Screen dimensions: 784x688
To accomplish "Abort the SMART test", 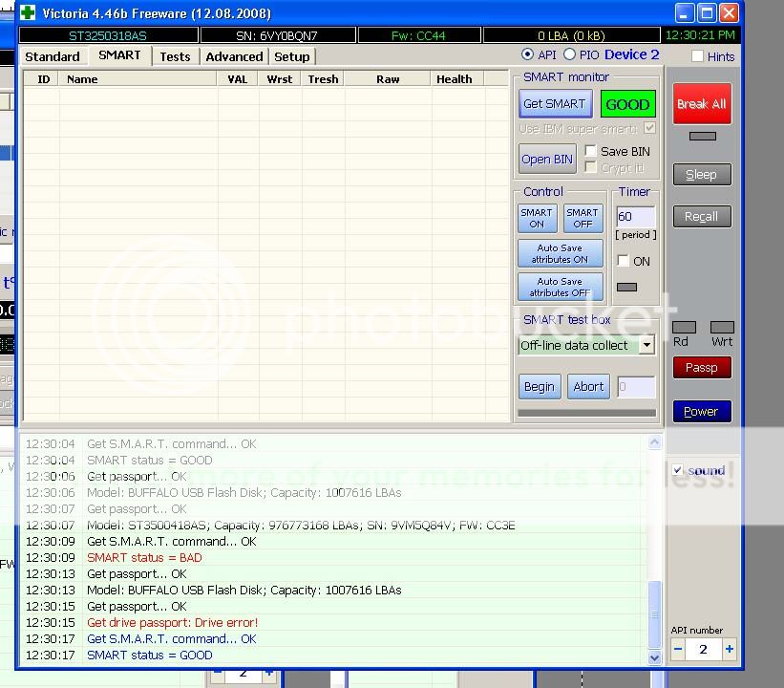I will (588, 386).
